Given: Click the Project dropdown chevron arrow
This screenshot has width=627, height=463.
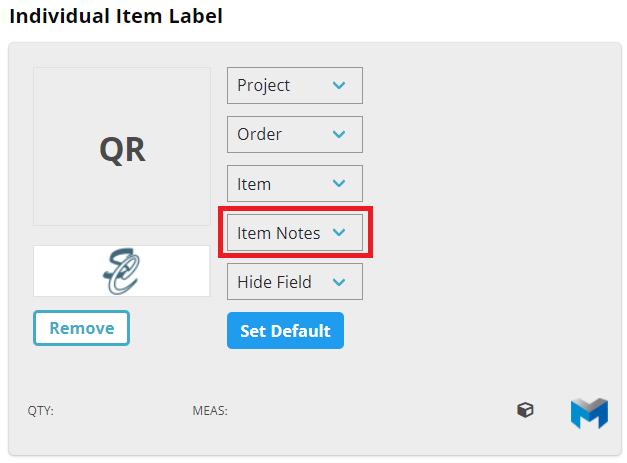Looking at the screenshot, I should (339, 86).
